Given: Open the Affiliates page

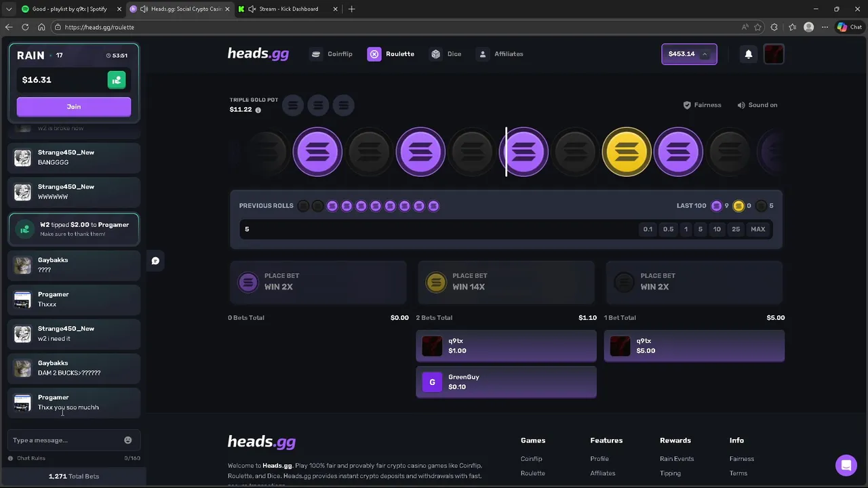Looking at the screenshot, I should pos(500,54).
